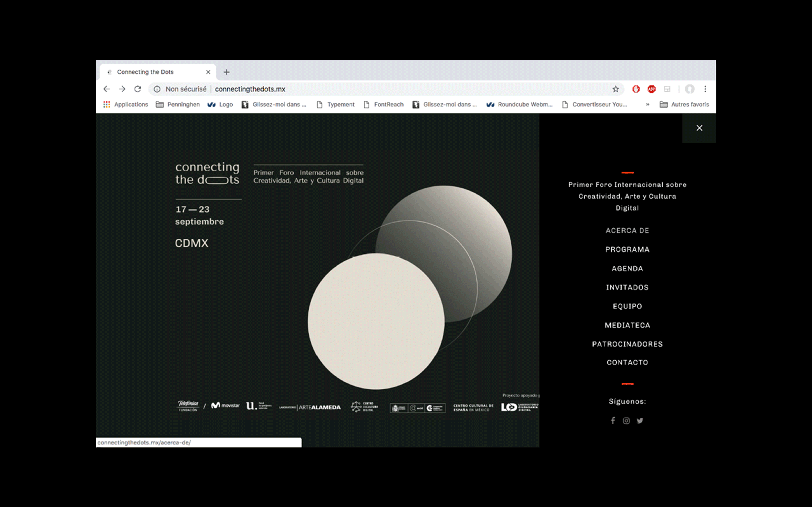Open the Autres favoris folder
Viewport: 812px width, 507px height.
click(x=684, y=105)
